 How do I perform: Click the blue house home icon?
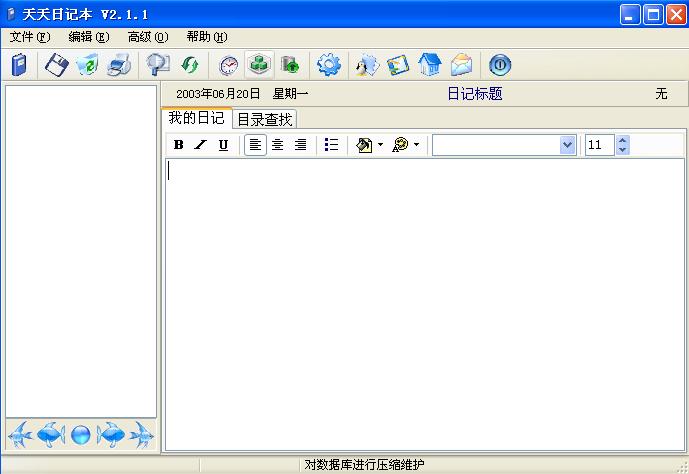point(430,66)
